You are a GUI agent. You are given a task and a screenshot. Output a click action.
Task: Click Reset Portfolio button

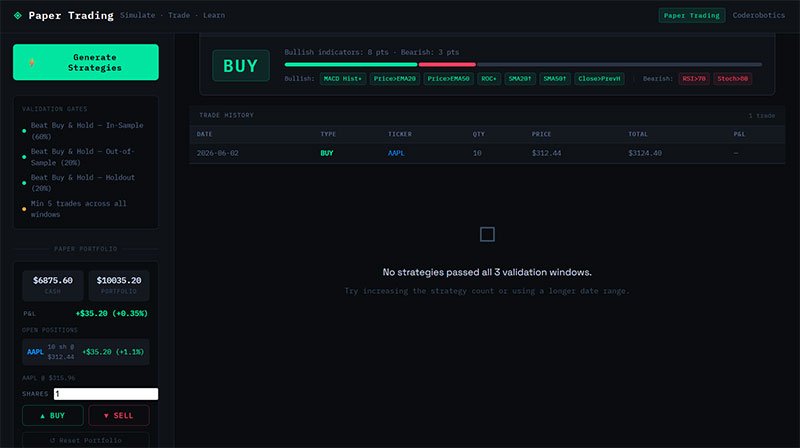[x=86, y=440]
